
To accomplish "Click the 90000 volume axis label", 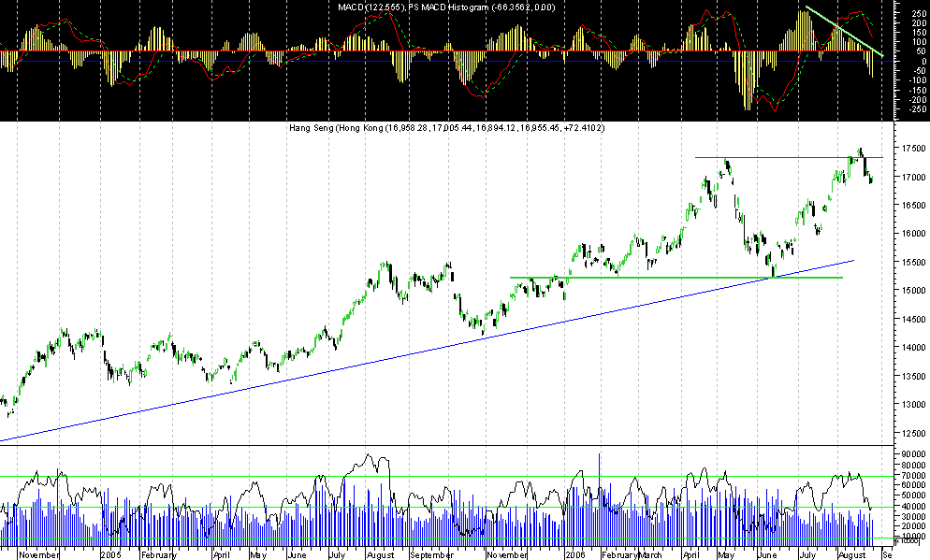I will 913,454.
